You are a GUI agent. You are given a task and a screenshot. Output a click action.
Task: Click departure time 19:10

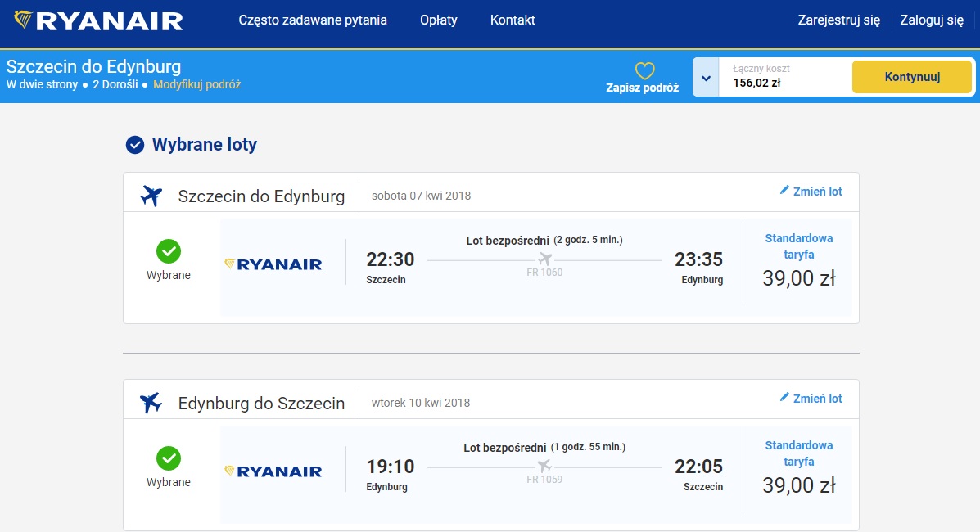pos(391,467)
